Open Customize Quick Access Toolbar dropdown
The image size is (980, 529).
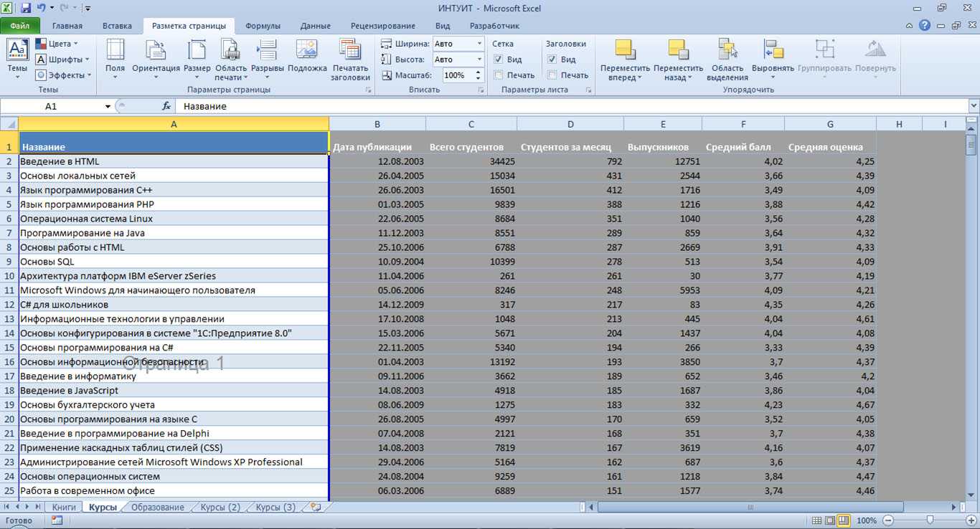click(x=88, y=9)
